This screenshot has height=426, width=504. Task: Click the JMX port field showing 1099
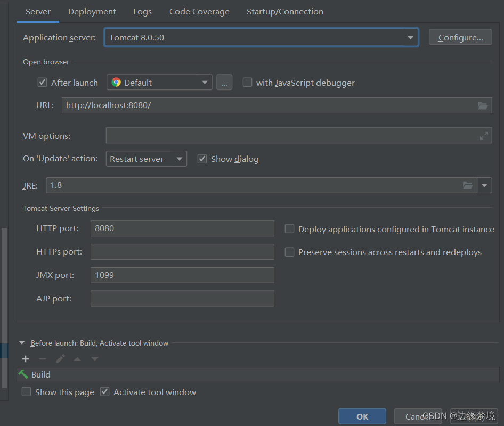click(x=182, y=275)
